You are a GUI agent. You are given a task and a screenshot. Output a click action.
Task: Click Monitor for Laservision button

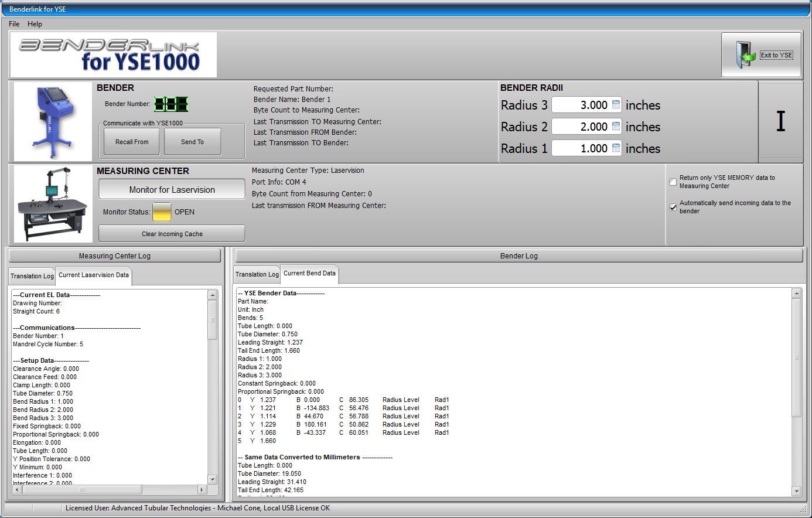pyautogui.click(x=172, y=190)
